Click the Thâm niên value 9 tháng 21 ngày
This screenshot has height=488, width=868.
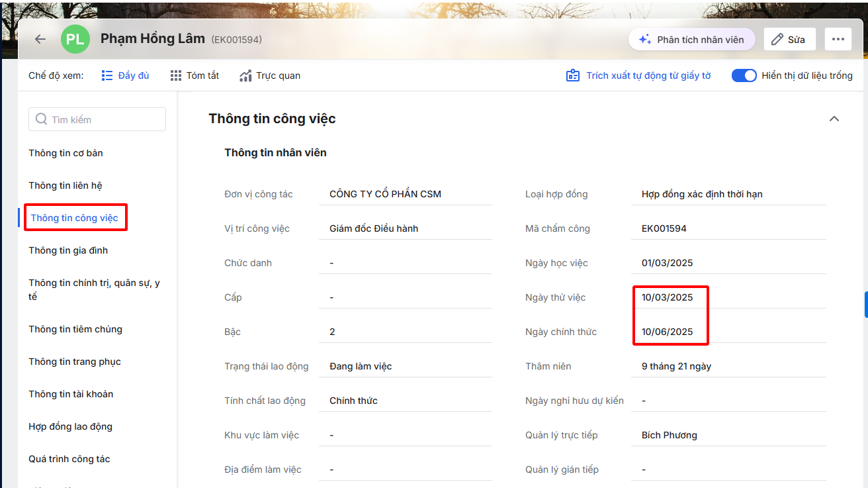[676, 366]
